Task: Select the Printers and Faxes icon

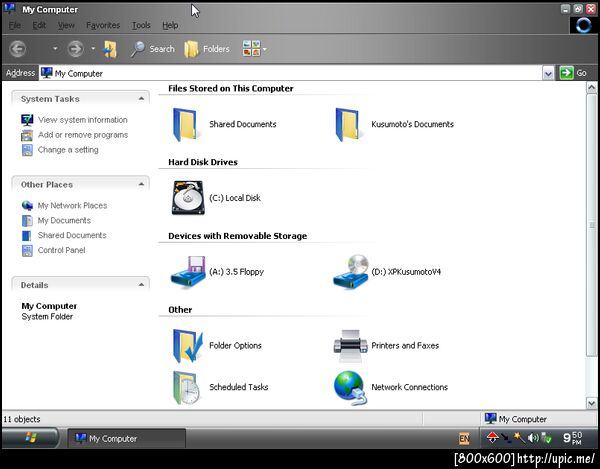Action: coord(350,345)
